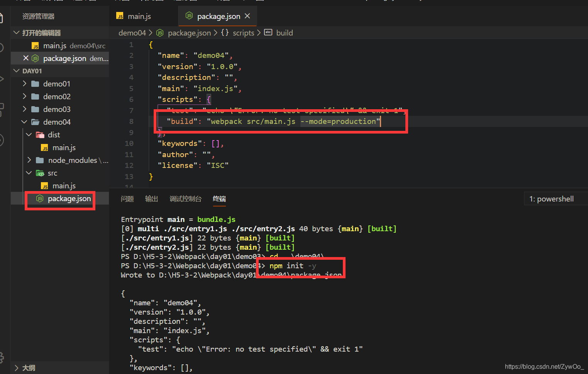This screenshot has height=374, width=588.
Task: Select main.js demo04\src in open editors
Action: 60,46
